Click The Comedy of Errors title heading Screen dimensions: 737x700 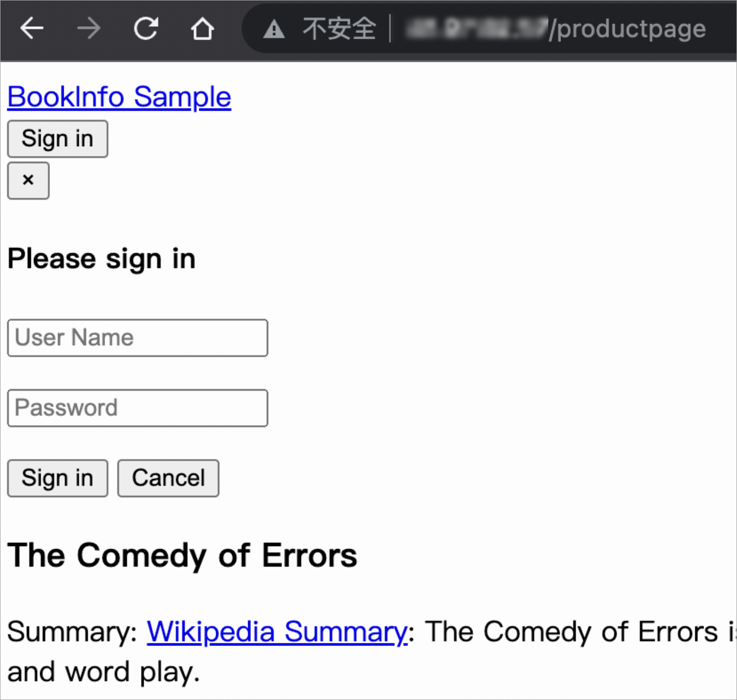coord(182,555)
